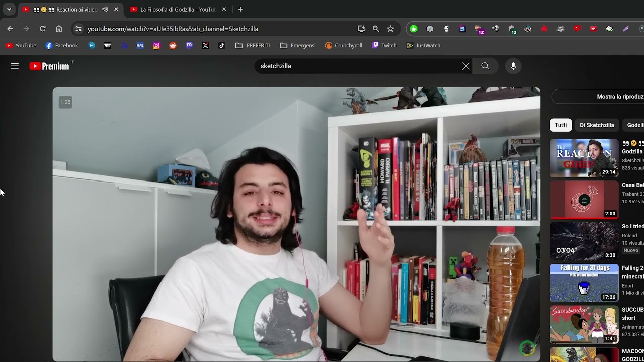Open the YouTube bookmark
644x362 pixels.
pos(21,45)
